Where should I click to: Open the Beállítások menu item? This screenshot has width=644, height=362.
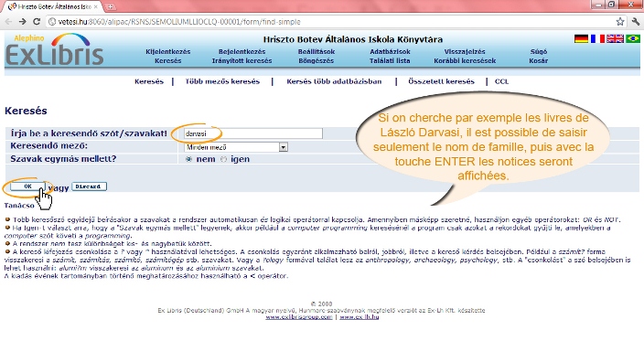tap(317, 52)
